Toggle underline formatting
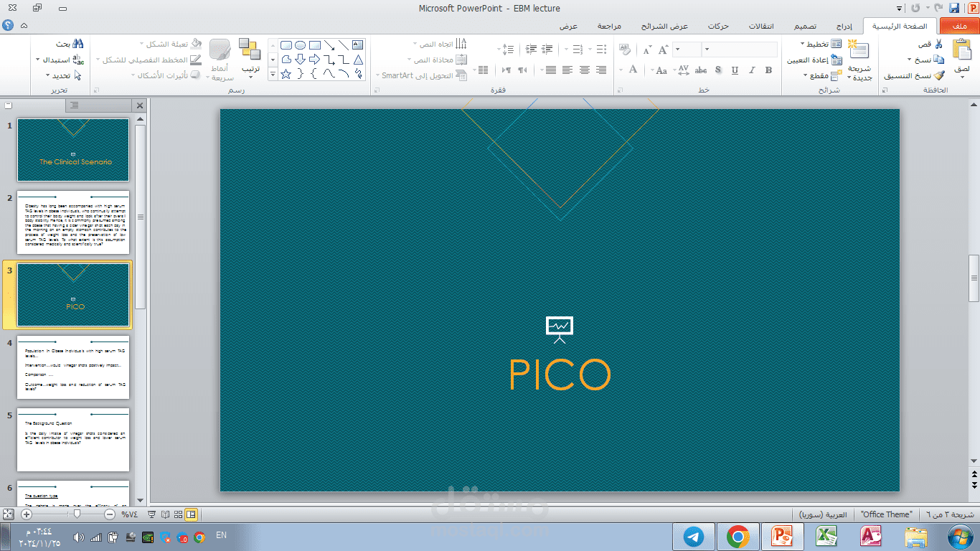 coord(735,70)
